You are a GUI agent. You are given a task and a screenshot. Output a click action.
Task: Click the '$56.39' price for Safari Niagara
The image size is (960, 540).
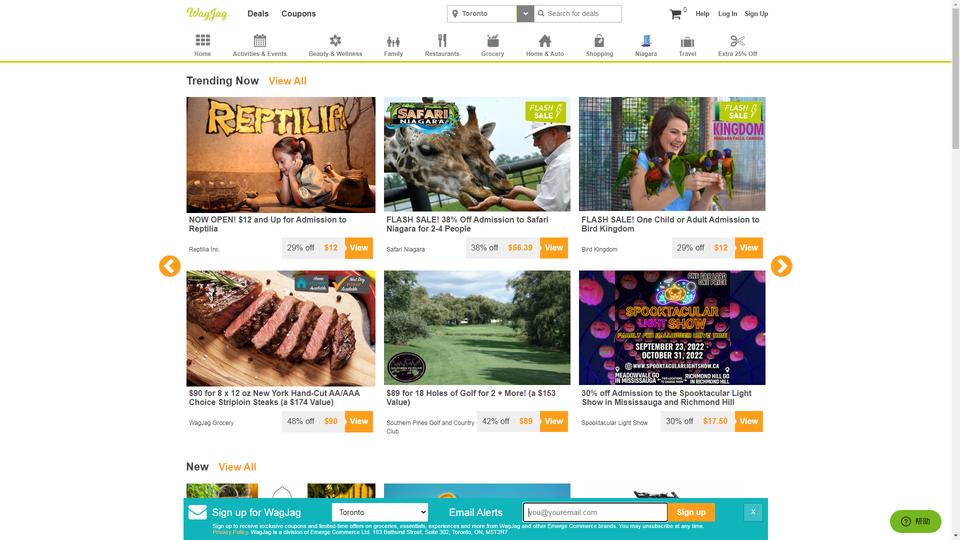click(520, 248)
